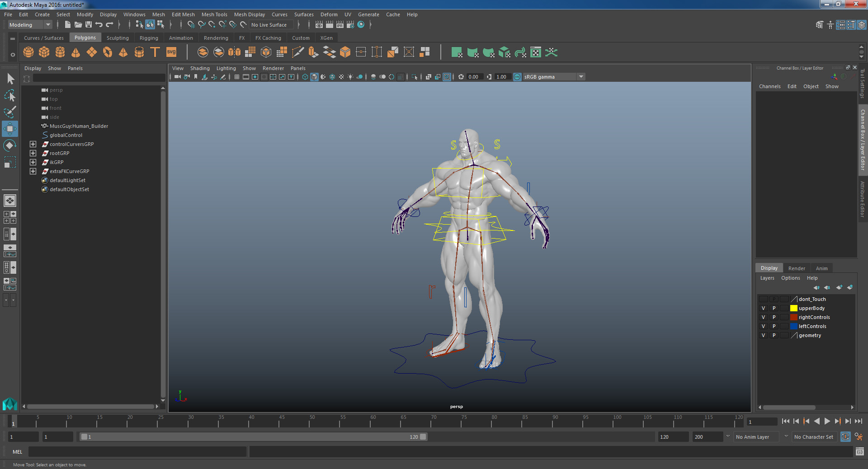Screen dimensions: 868x469
Task: Activate the Move tool in the toolbox
Action: click(x=10, y=129)
